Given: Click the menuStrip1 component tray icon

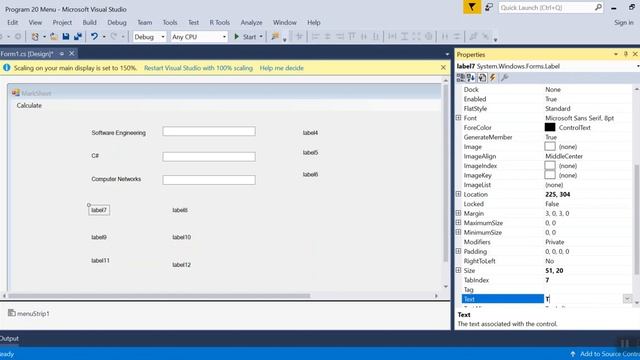Looking at the screenshot, I should pos(11,313).
